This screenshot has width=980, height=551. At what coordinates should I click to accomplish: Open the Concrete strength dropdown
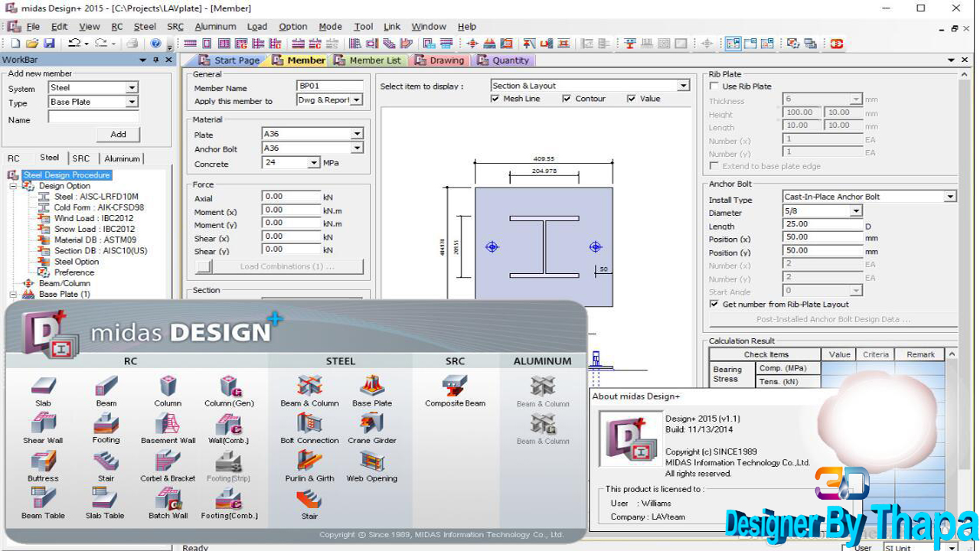pyautogui.click(x=313, y=163)
